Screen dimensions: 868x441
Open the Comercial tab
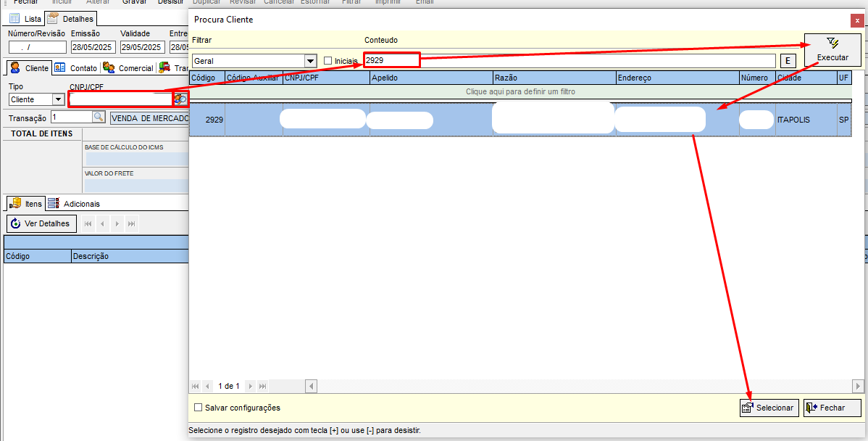point(128,68)
